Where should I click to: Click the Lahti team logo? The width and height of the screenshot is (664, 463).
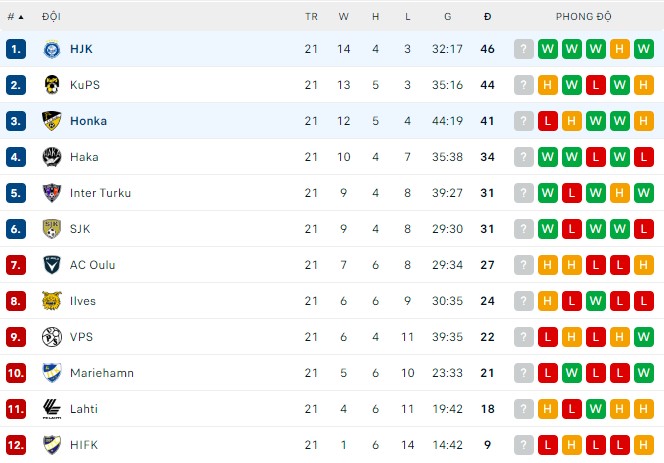tap(51, 409)
